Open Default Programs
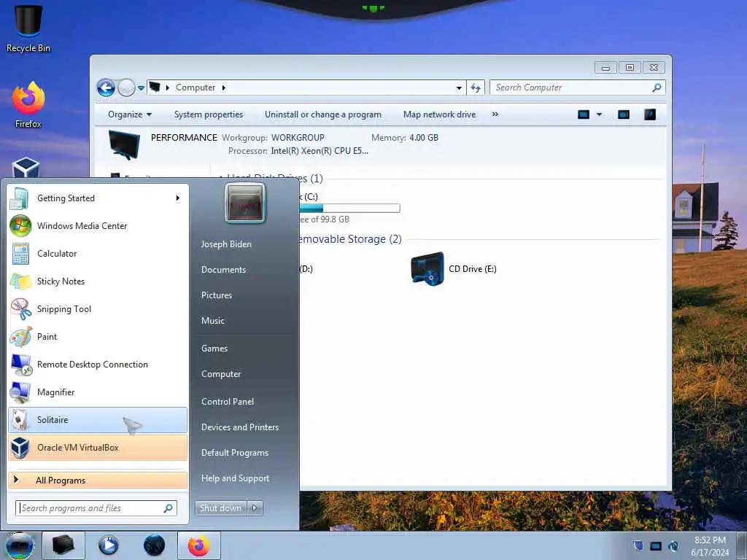This screenshot has width=747, height=560. tap(235, 453)
